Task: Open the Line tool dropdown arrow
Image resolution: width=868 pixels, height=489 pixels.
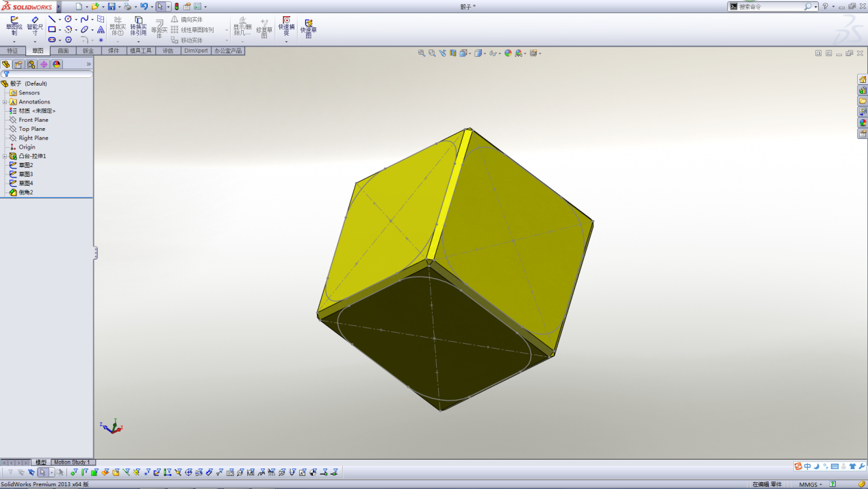Action: point(60,20)
